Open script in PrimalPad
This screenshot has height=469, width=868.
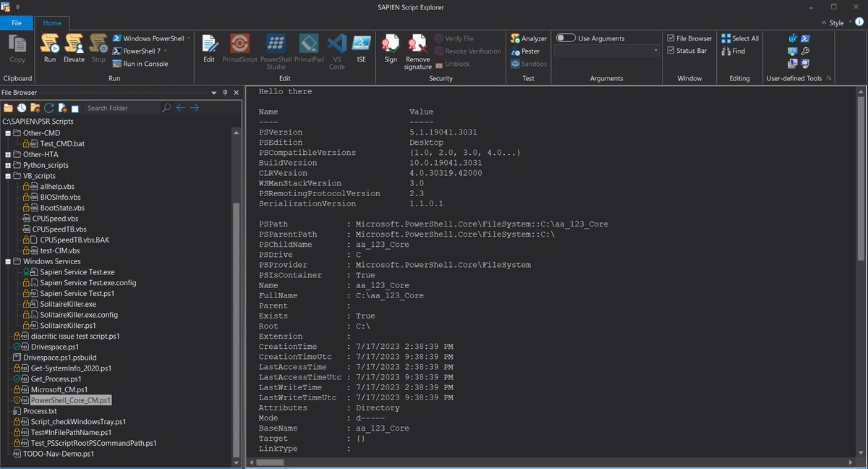[309, 48]
